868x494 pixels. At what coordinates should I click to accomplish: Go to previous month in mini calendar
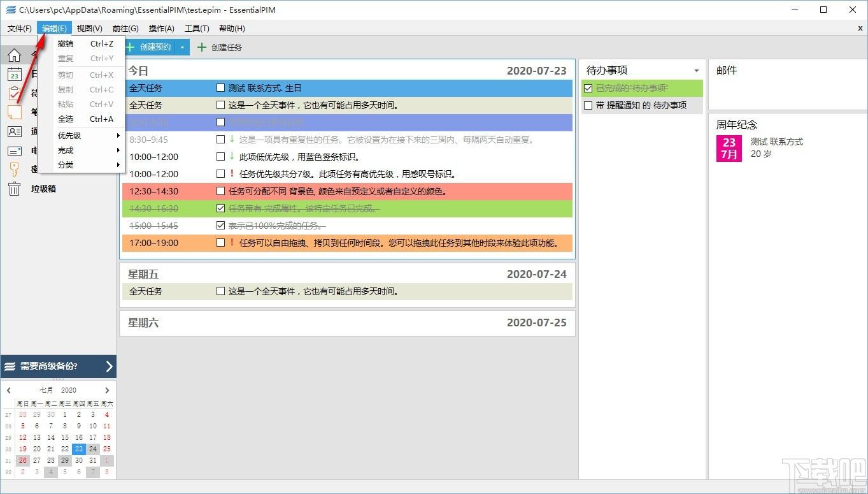coord(9,390)
